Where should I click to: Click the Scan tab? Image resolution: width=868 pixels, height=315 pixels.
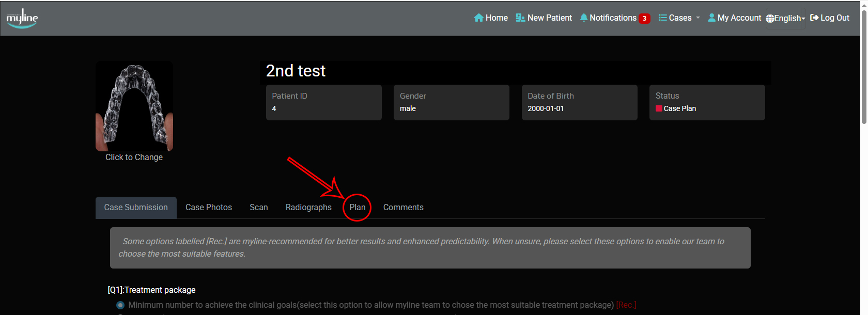[258, 208]
